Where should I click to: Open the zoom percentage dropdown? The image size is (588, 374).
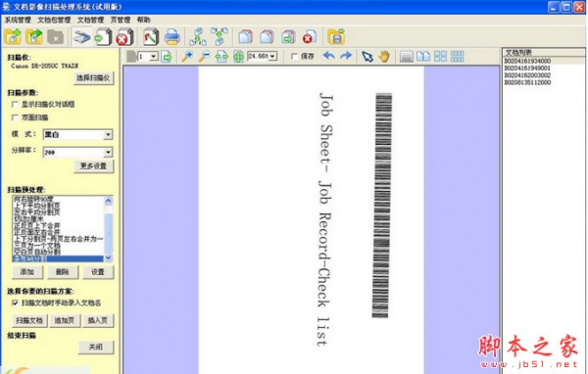(x=273, y=57)
